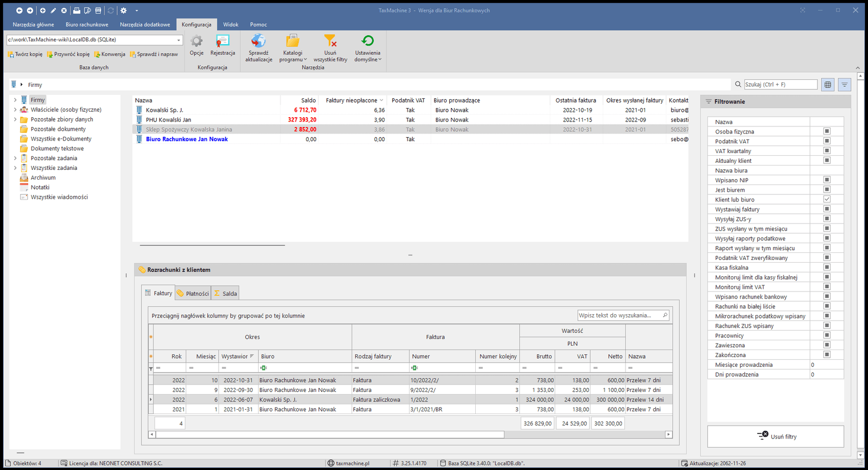
Task: Switch to the Płatności tab
Action: (193, 293)
